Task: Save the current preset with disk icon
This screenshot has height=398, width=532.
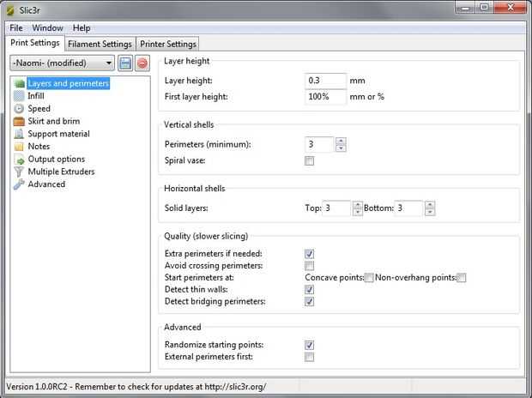Action: [125, 63]
